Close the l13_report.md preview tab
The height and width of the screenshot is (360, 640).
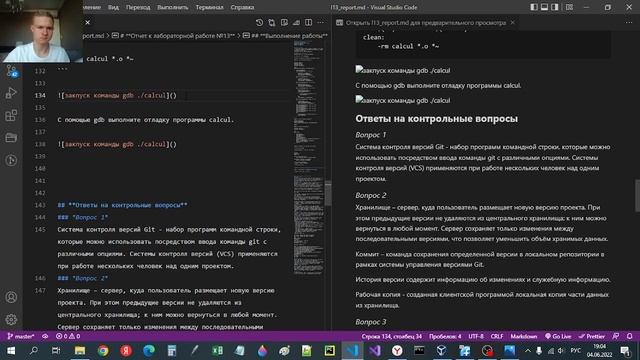click(x=513, y=22)
